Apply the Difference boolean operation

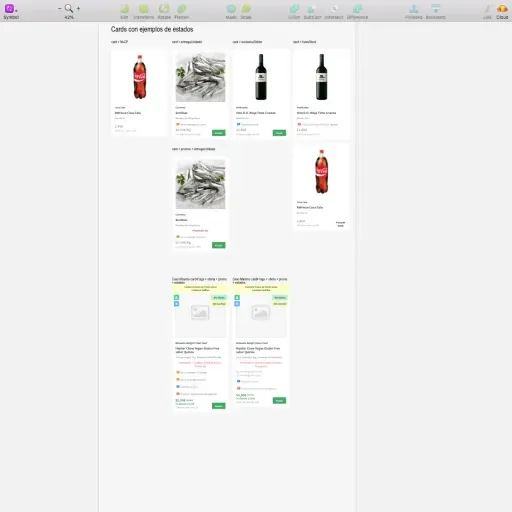[357, 9]
